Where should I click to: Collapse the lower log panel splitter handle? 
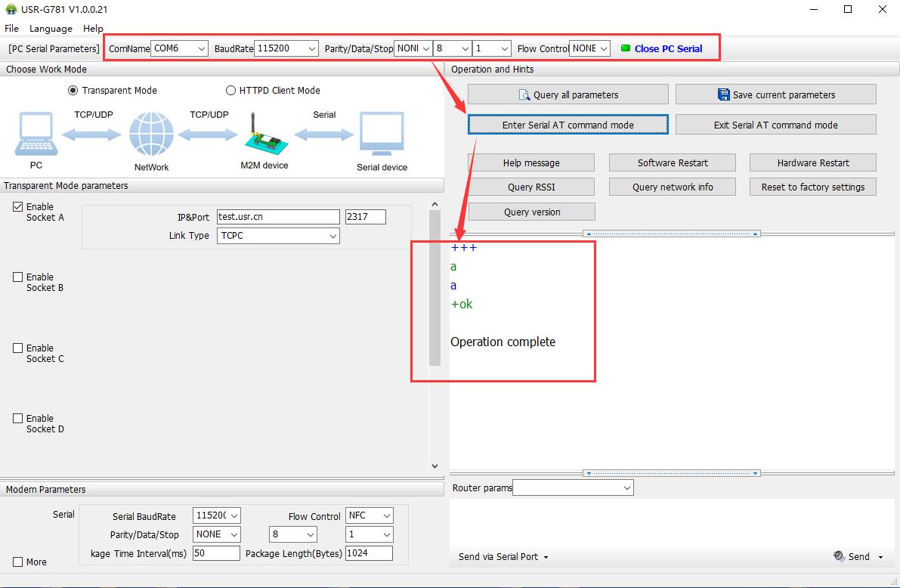672,473
